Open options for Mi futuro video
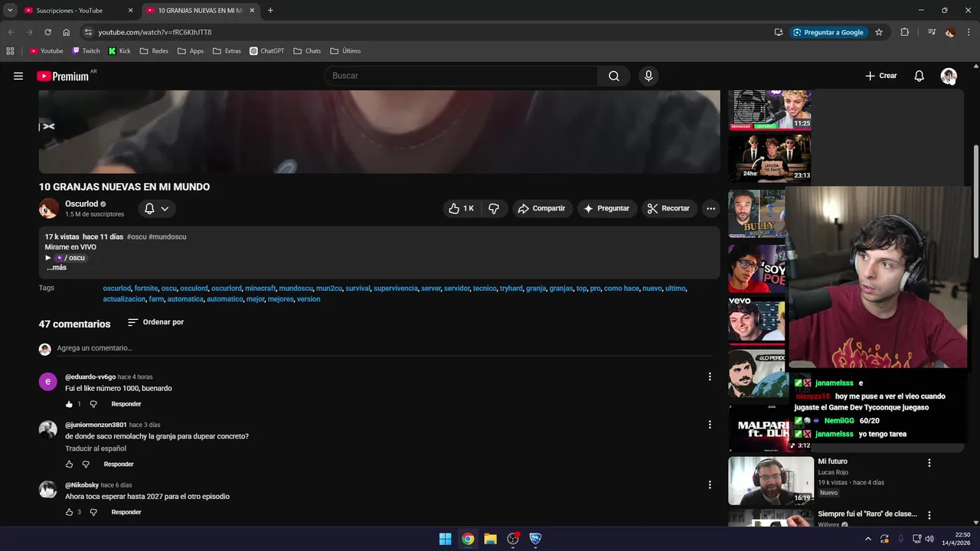This screenshot has height=551, width=980. 929,463
